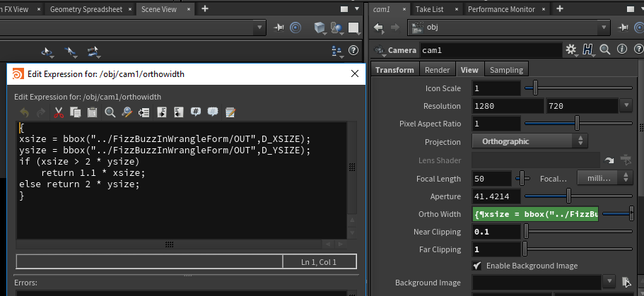Image resolution: width=644 pixels, height=296 pixels.
Task: Open the resolution presets dropdown arrow
Action: [625, 106]
